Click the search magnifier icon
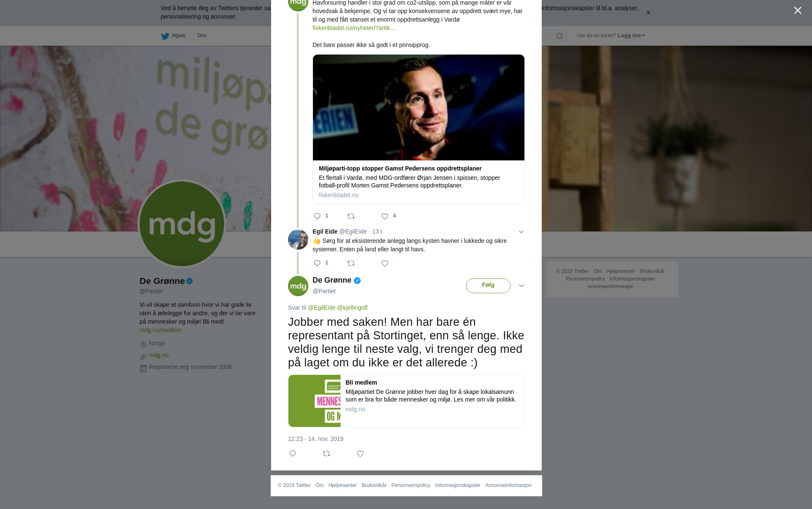Viewport: 812px width, 509px height. tap(559, 36)
